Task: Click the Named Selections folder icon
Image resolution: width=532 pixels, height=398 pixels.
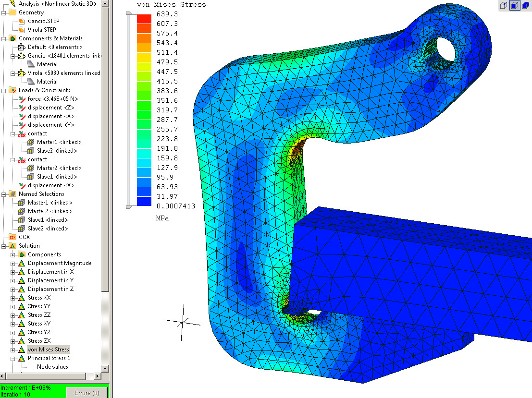Action: coord(12,194)
